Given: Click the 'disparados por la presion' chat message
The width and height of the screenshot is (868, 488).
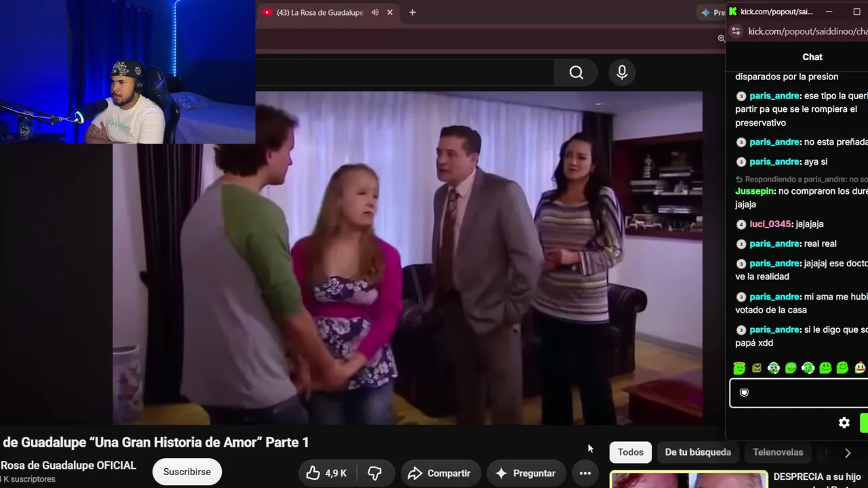Looking at the screenshot, I should pos(787,77).
